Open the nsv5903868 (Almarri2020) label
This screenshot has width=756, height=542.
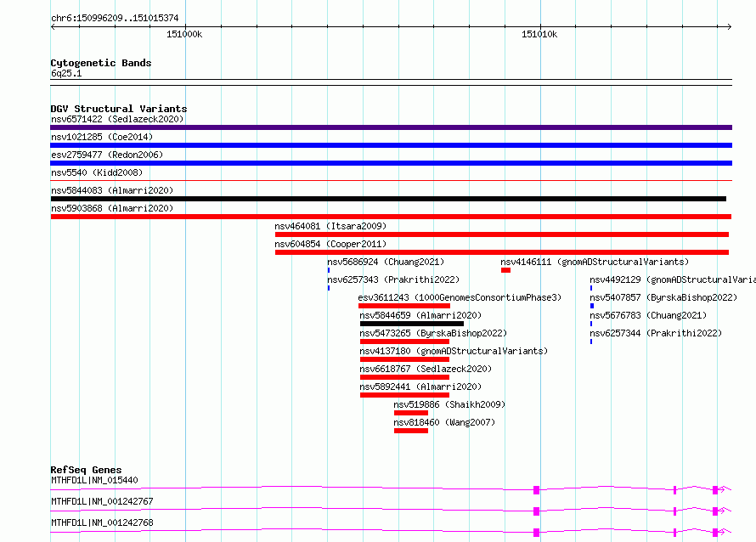112,208
